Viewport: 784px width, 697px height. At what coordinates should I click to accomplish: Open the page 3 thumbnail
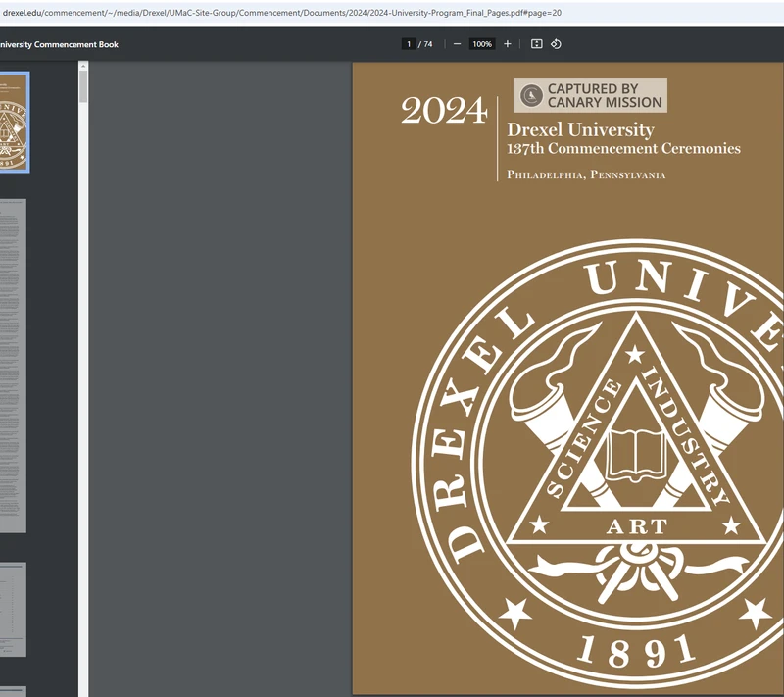coord(13,610)
